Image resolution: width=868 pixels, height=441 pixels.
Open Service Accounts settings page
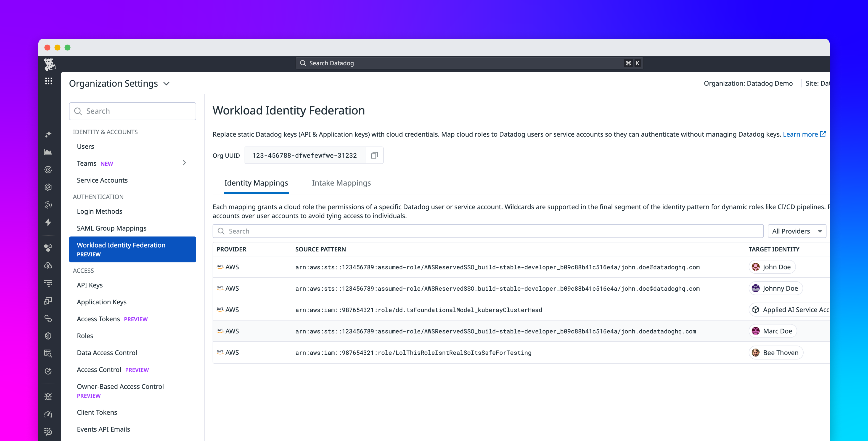pyautogui.click(x=102, y=180)
